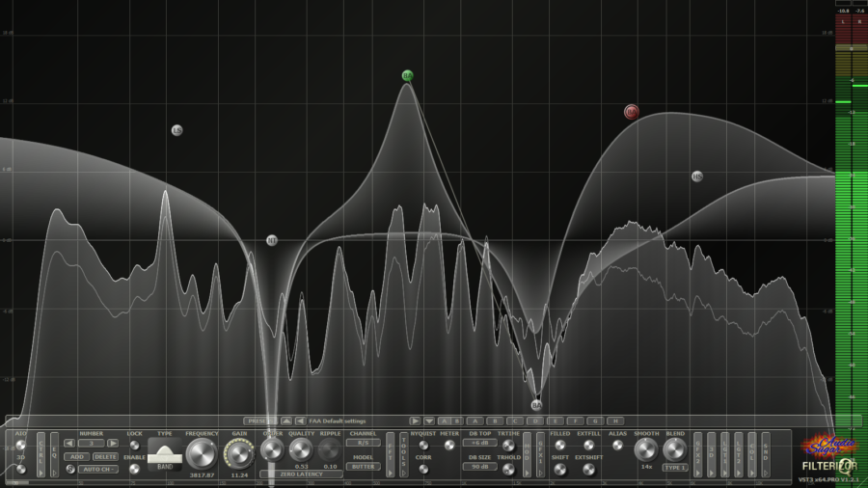Toggle the CORR switch
This screenshot has width=868, height=488.
coord(423,469)
